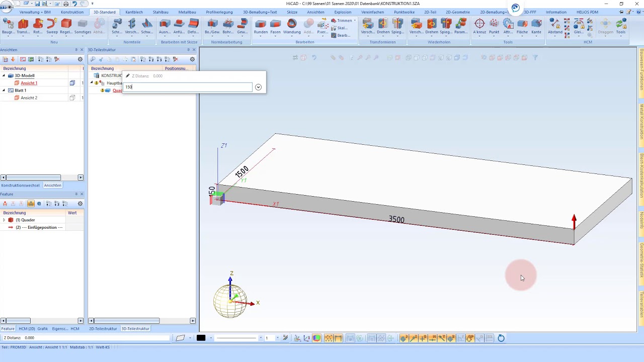Screen dimensions: 644x362
Task: Open the line color dropdown arrow
Action: tap(210, 338)
